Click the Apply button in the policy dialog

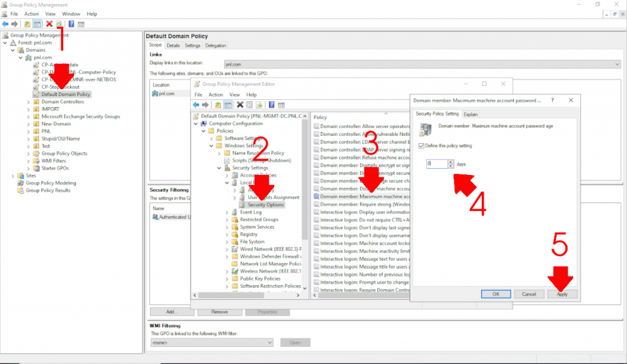[x=561, y=294]
